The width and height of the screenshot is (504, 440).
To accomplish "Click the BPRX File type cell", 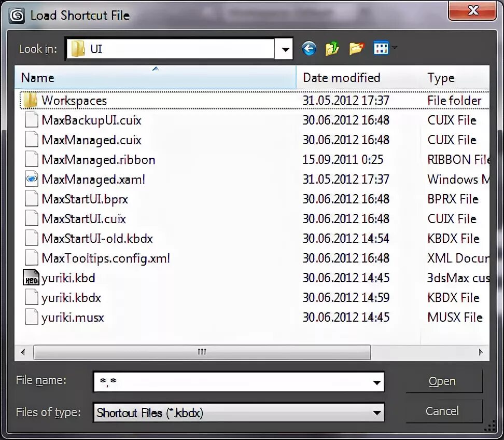I will [x=453, y=199].
